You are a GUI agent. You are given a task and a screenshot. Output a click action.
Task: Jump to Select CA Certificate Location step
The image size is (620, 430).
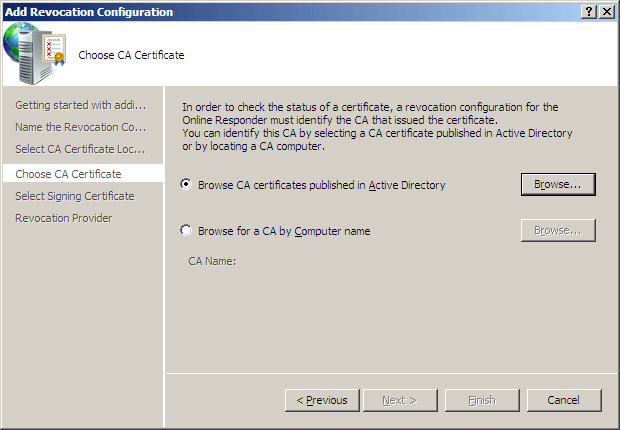(80, 149)
